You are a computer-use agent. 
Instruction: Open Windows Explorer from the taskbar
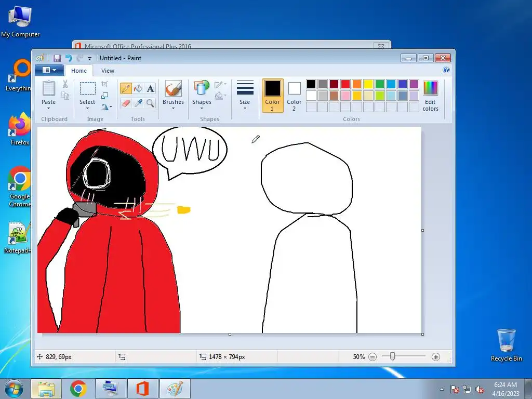point(46,389)
